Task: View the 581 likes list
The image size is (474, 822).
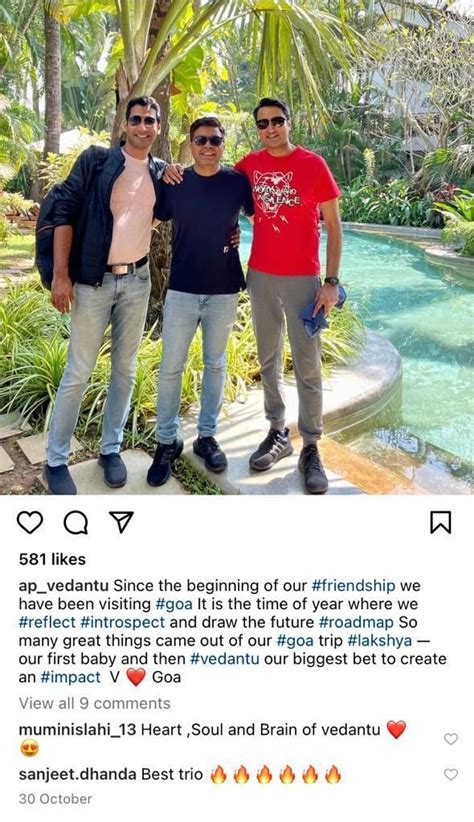Action: tap(52, 559)
